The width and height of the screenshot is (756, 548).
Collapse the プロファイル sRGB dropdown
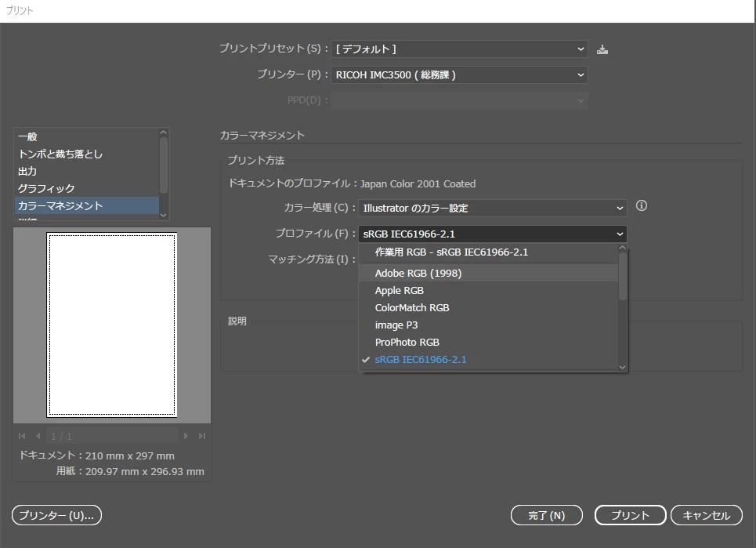click(x=492, y=234)
